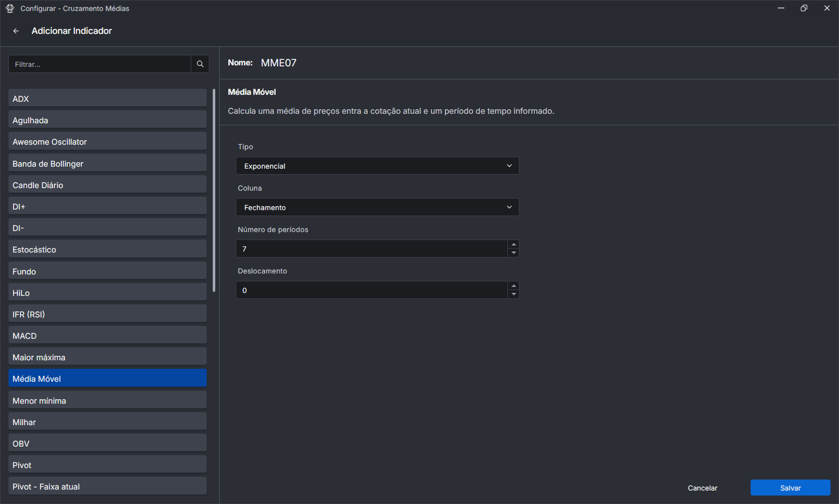Click the indicator list scrollbar
839x504 pixels.
[x=214, y=190]
